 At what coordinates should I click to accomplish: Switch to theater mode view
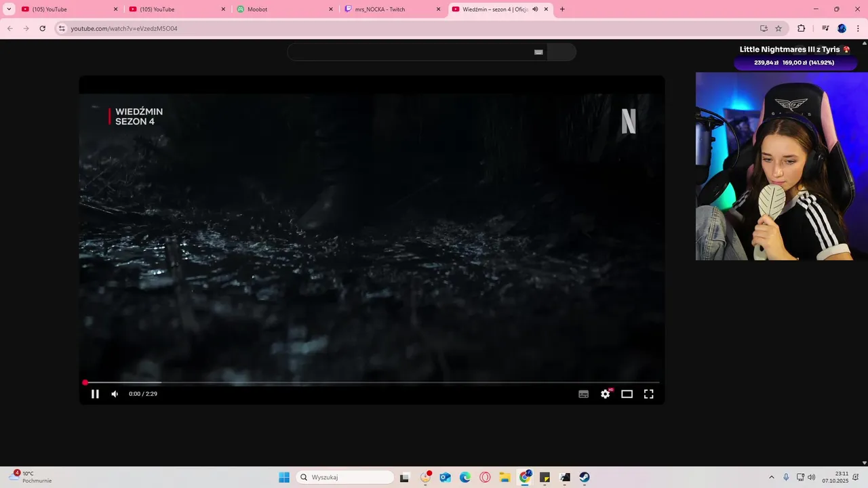tap(627, 394)
